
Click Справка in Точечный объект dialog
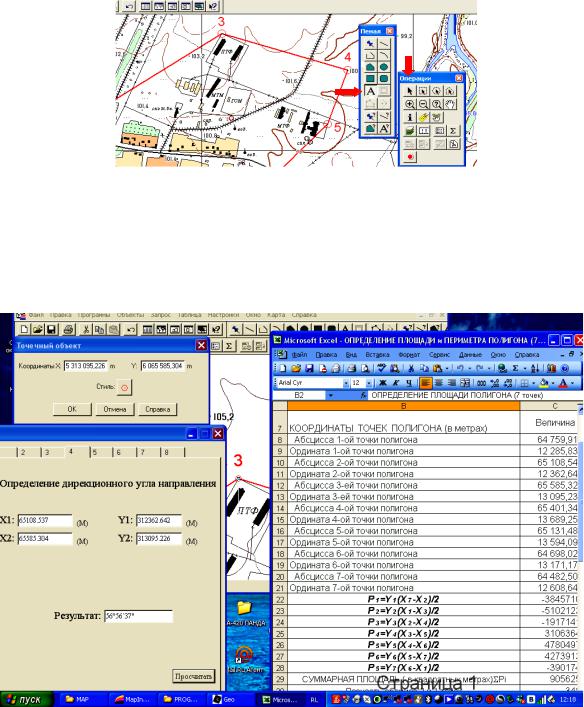[x=157, y=409]
